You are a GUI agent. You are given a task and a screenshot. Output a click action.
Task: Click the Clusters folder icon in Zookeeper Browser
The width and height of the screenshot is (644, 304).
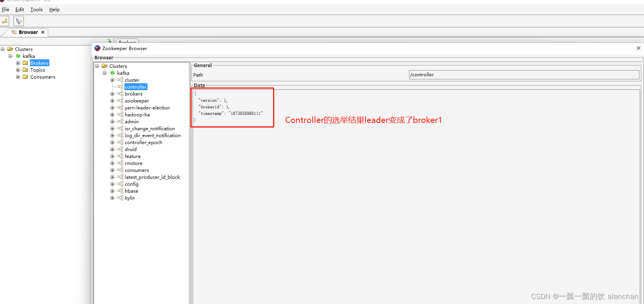[x=104, y=66]
